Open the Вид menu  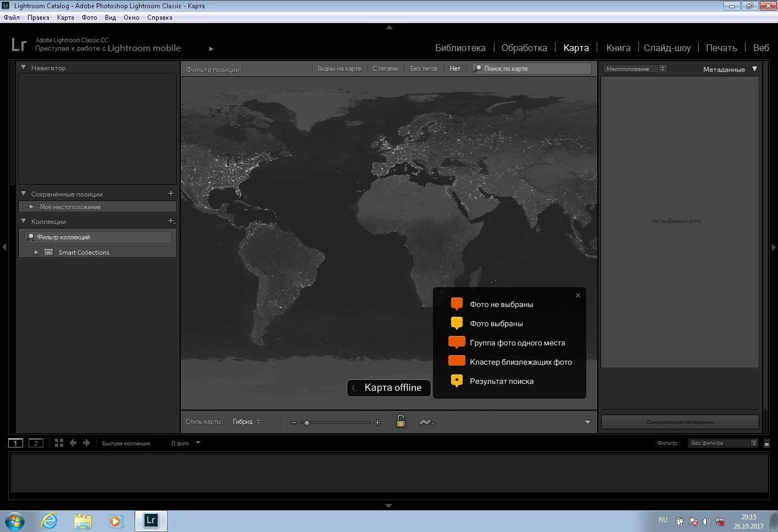[110, 18]
